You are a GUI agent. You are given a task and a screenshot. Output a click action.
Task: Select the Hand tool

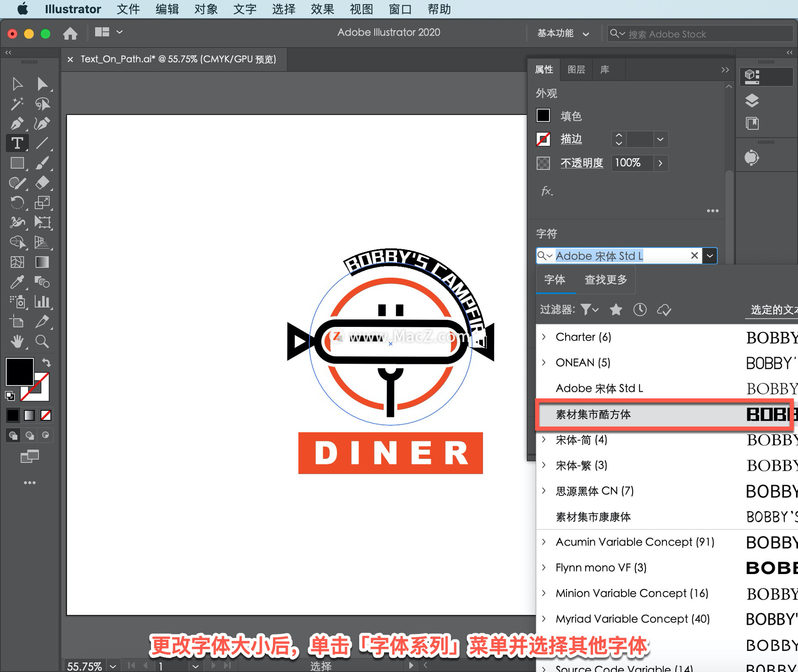[17, 341]
